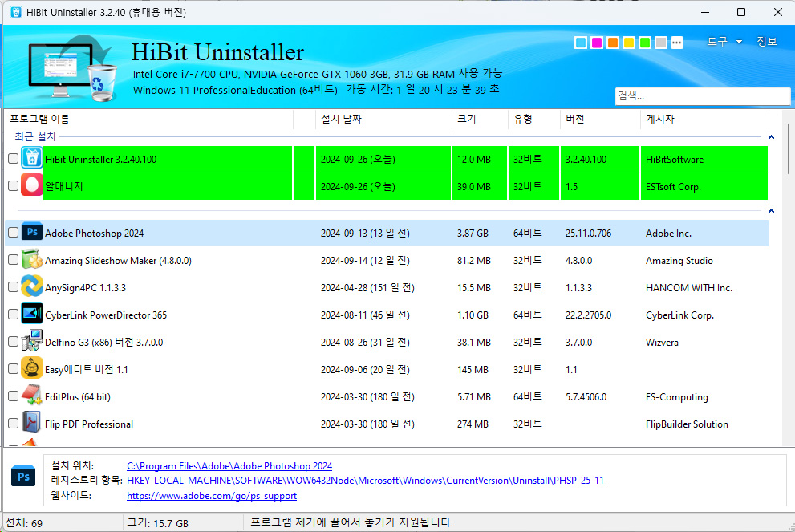Click the Delfino G3 icon
This screenshot has width=795, height=532.
tap(31, 341)
